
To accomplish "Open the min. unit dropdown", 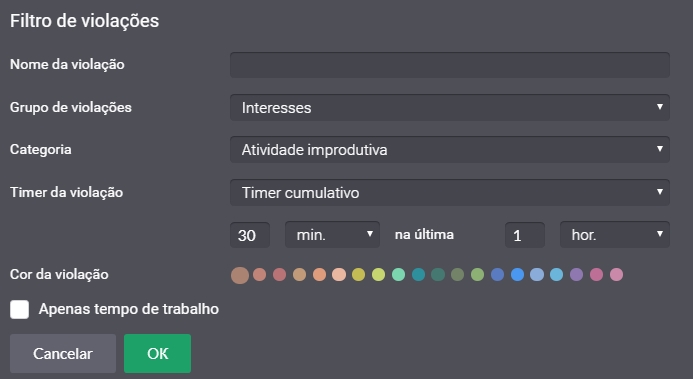I will point(332,235).
